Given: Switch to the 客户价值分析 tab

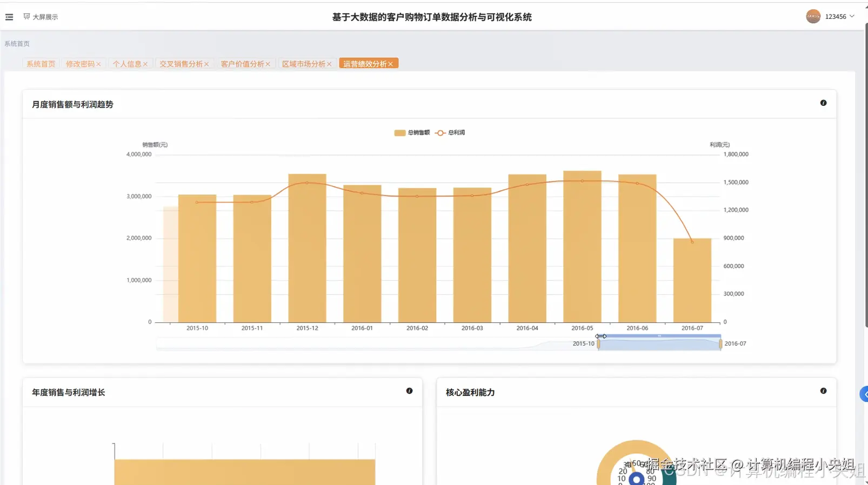Looking at the screenshot, I should point(242,64).
